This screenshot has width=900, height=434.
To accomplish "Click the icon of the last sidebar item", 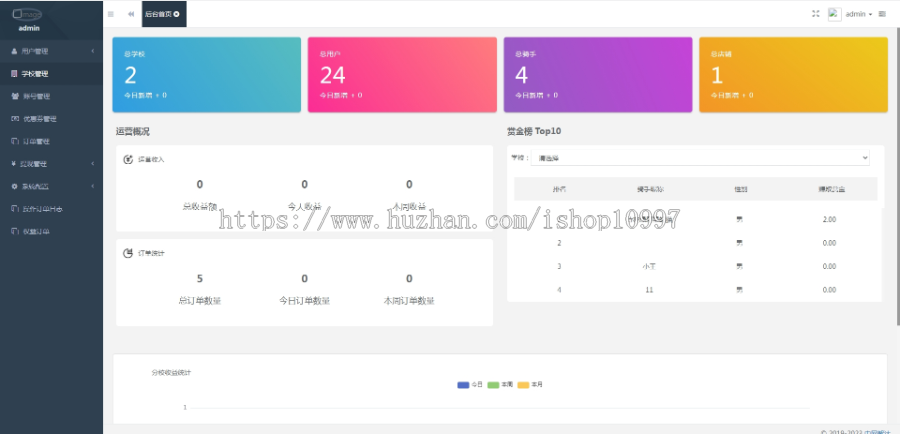I will (x=14, y=231).
